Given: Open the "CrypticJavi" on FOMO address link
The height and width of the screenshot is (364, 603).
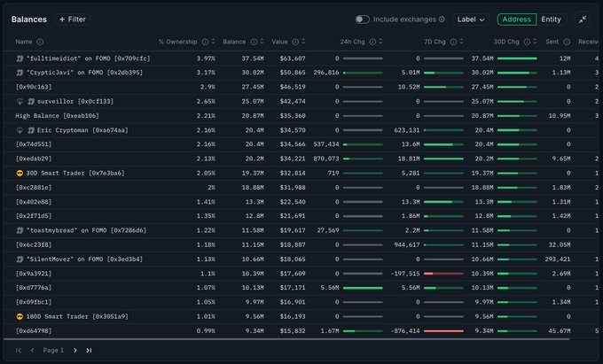Looking at the screenshot, I should [x=84, y=73].
